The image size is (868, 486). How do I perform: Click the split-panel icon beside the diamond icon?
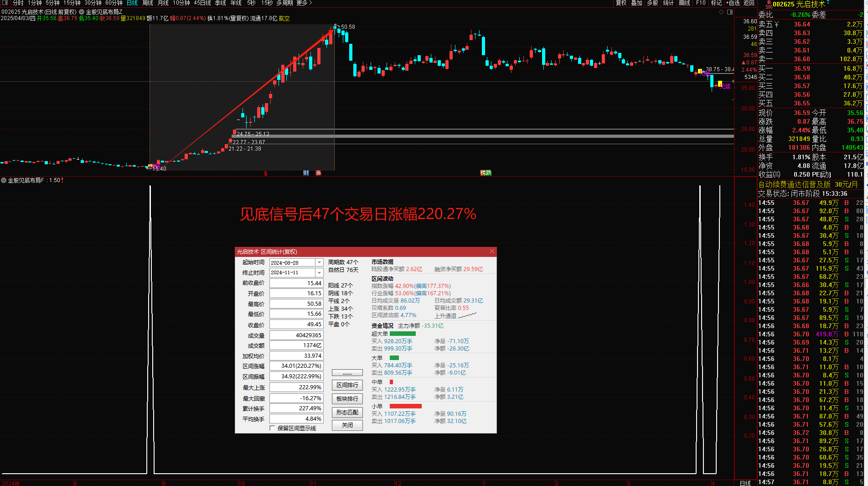click(729, 12)
